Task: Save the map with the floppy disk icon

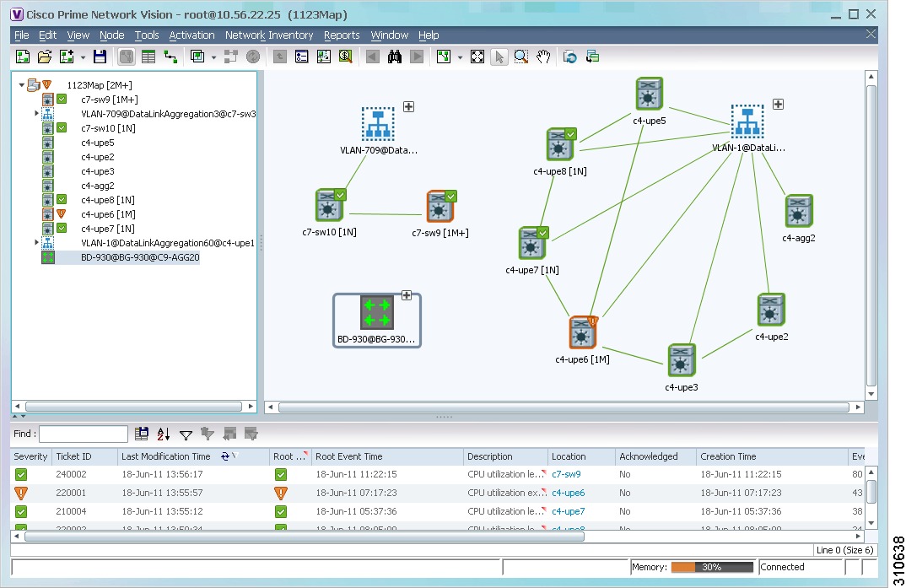Action: click(100, 57)
